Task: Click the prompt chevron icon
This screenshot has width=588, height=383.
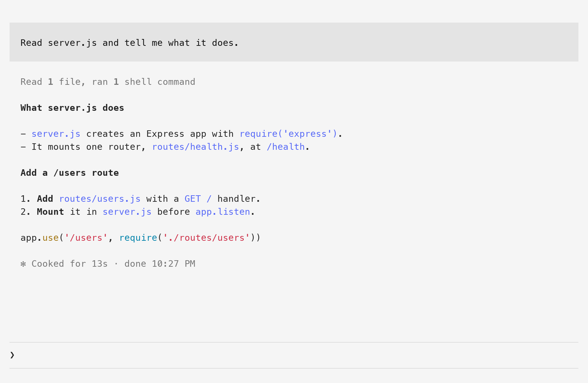Action: [12, 355]
